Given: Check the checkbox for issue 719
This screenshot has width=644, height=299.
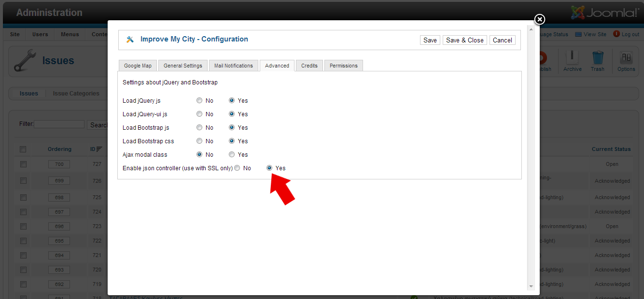Looking at the screenshot, I should click(23, 284).
